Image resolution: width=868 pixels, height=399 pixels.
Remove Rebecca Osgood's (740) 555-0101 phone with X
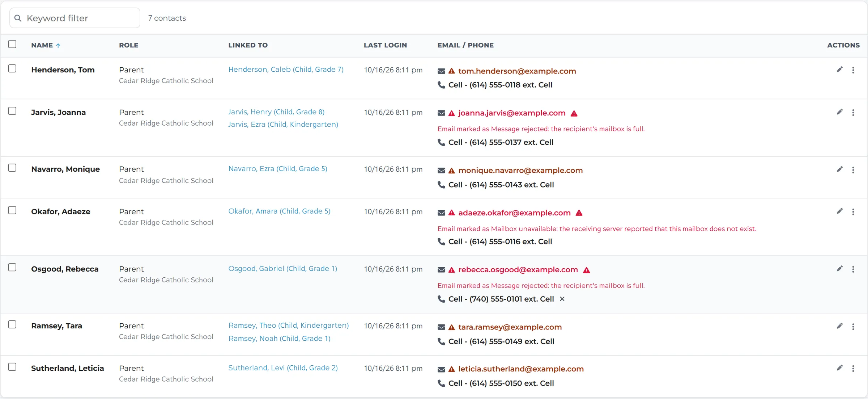(562, 299)
